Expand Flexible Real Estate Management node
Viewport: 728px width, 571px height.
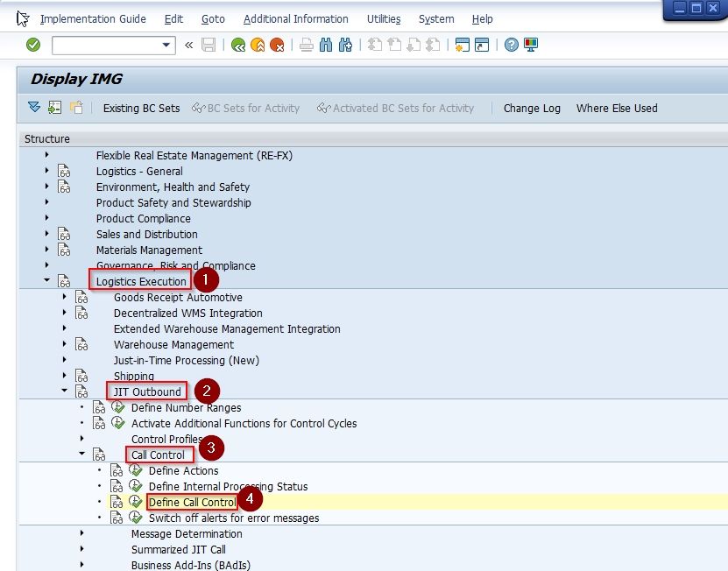point(47,155)
